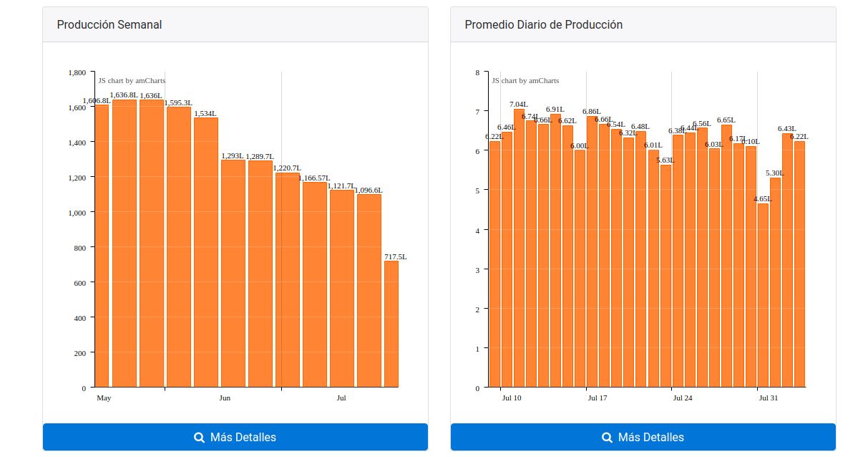Select the 1,289.7L weekly bar

(x=260, y=274)
